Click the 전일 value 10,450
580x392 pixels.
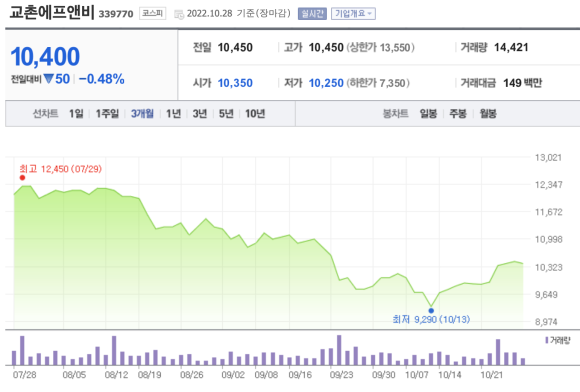pyautogui.click(x=235, y=48)
